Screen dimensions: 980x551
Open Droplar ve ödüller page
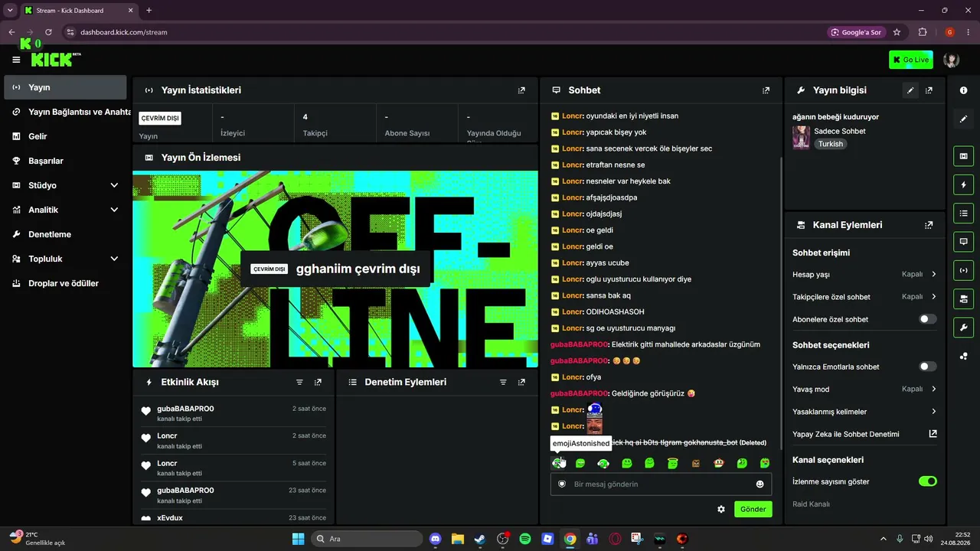click(65, 283)
